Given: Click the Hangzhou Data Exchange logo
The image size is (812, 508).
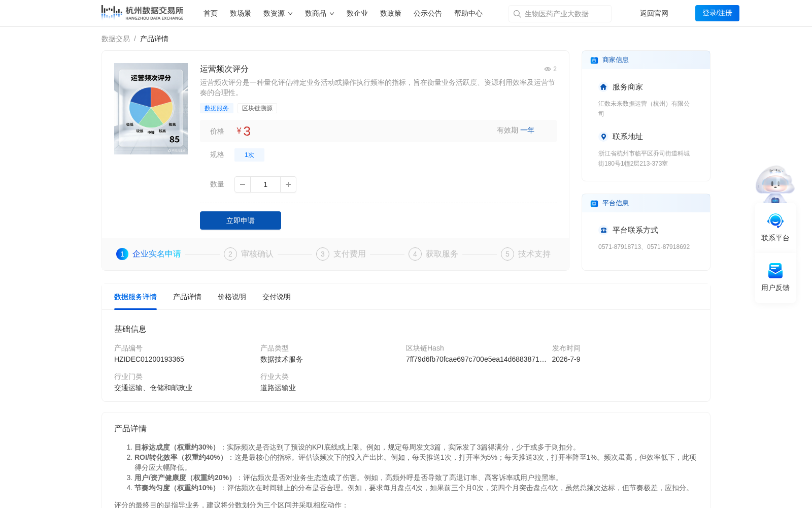Looking at the screenshot, I should pos(142,13).
